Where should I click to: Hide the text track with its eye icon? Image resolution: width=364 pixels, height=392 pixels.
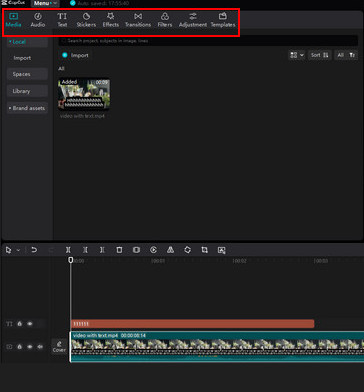click(30, 324)
